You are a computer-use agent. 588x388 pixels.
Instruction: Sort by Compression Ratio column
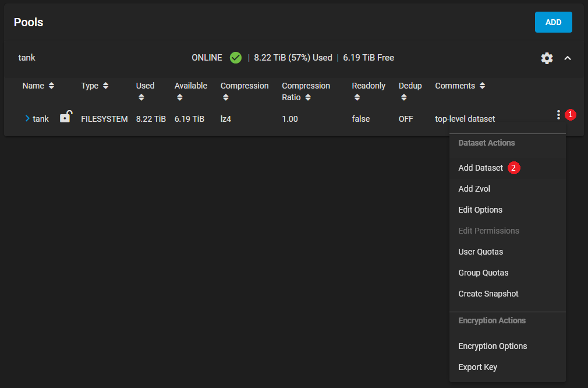pyautogui.click(x=308, y=97)
